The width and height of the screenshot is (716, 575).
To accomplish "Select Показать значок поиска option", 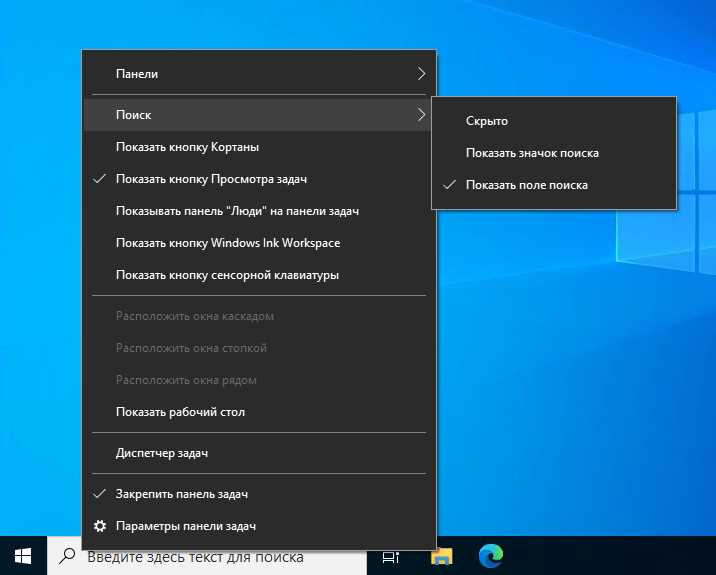I will 554,153.
